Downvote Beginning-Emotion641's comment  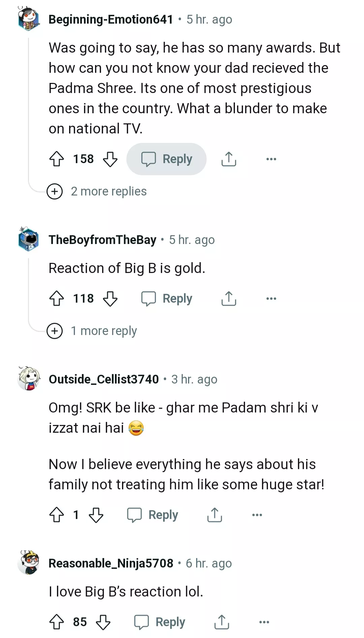point(110,159)
